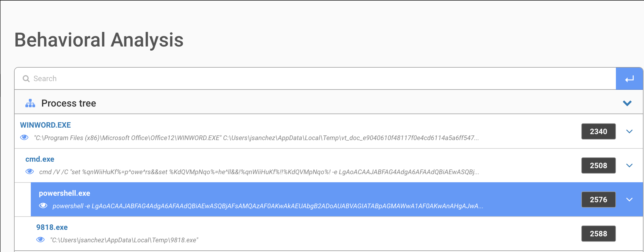Click PID badge 2340

(598, 131)
